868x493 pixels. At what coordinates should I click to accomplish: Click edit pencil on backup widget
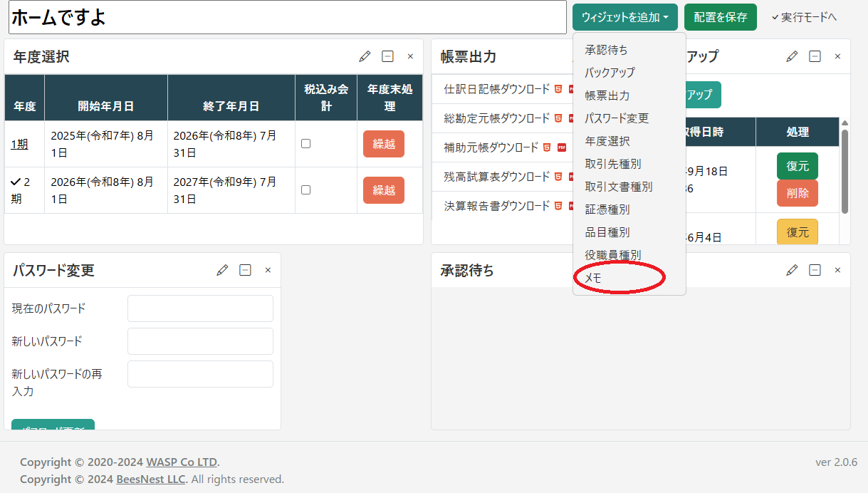(792, 56)
